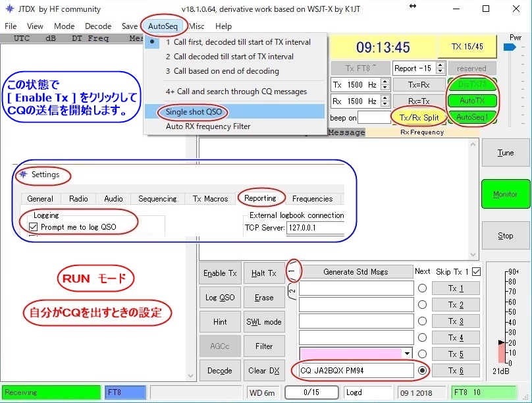Image resolution: width=532 pixels, height=403 pixels.
Task: Open the Help menu
Action: [x=223, y=26]
